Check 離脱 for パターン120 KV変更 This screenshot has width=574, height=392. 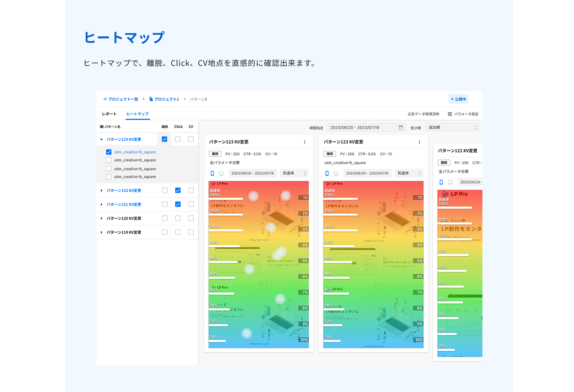tap(165, 218)
